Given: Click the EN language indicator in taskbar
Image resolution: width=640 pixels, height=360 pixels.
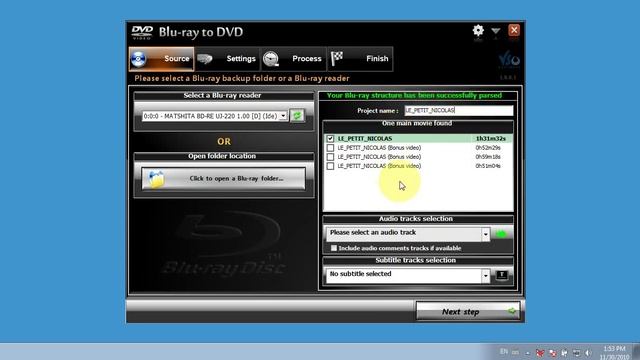Looking at the screenshot, I should 504,351.
